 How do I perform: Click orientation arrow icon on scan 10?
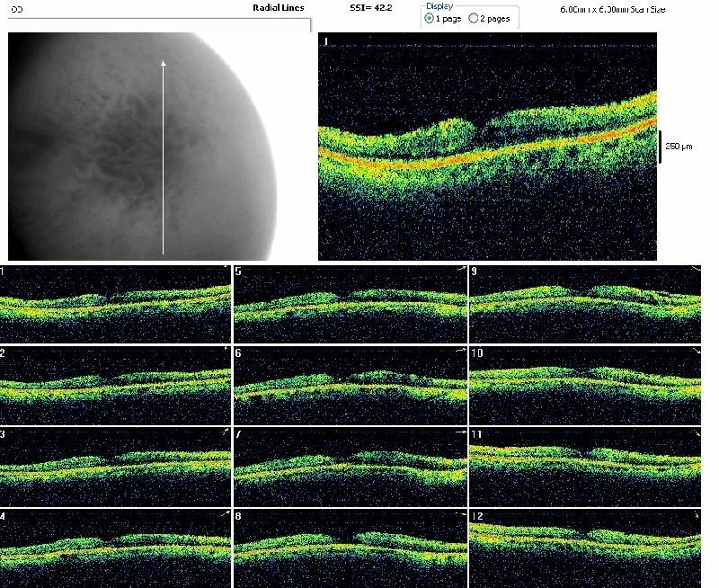696,350
